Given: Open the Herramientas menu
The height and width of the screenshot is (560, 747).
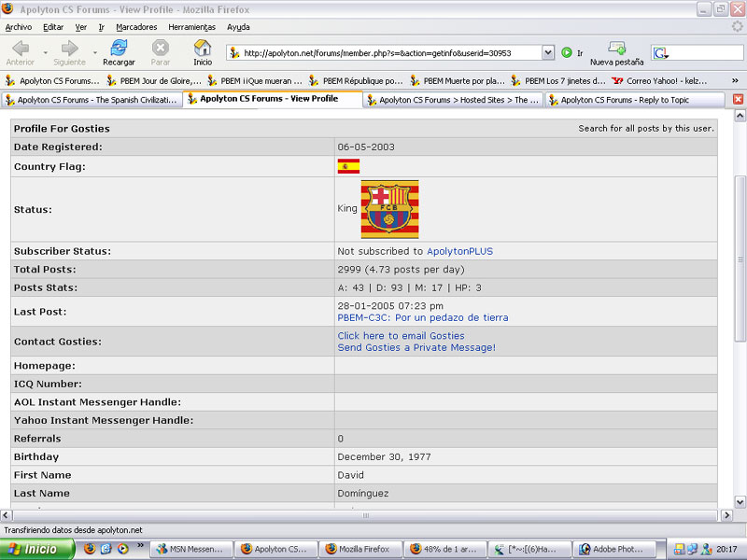Looking at the screenshot, I should point(191,27).
